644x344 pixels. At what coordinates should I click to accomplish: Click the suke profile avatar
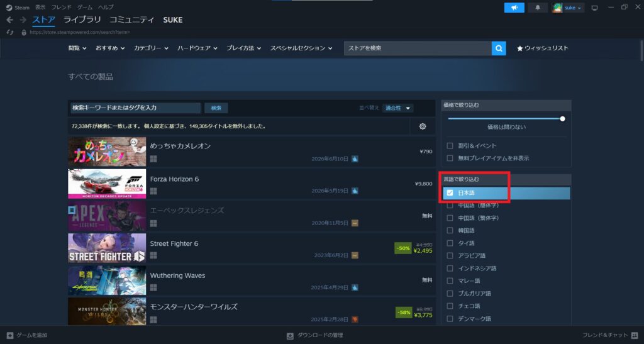click(x=557, y=8)
